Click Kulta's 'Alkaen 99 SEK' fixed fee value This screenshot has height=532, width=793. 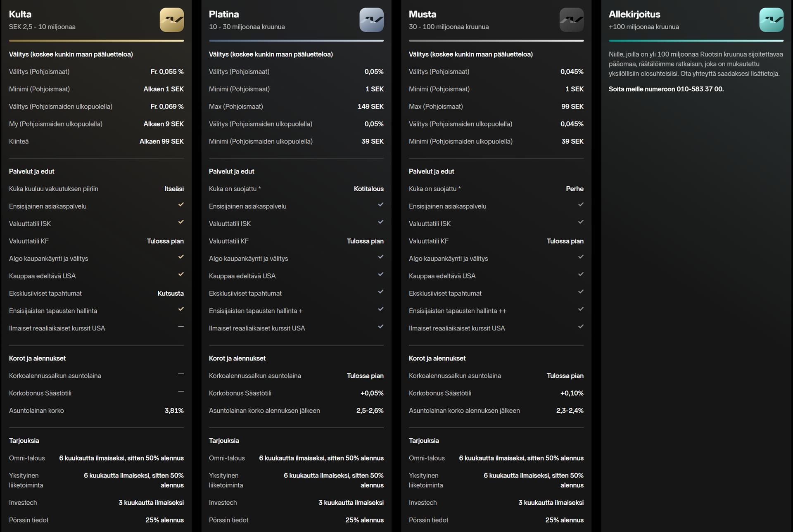click(161, 141)
